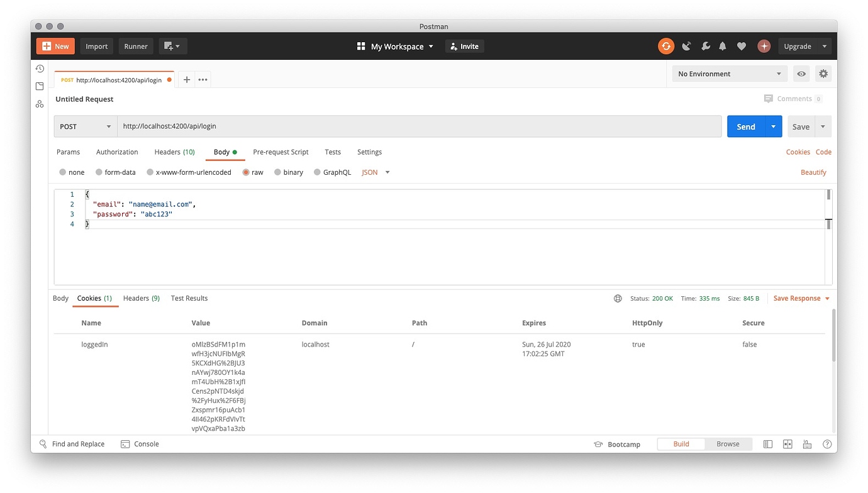Open the bell notifications icon
Image resolution: width=868 pixels, height=493 pixels.
click(723, 46)
